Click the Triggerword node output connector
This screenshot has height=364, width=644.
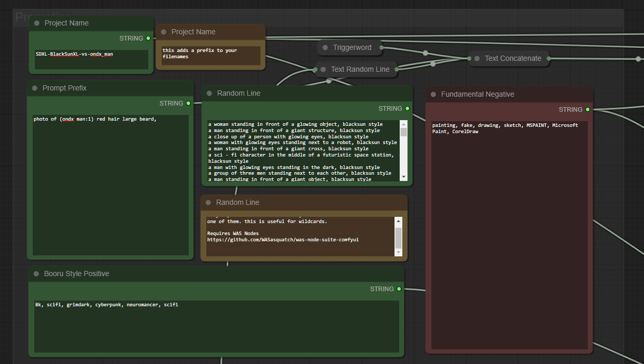(x=382, y=48)
